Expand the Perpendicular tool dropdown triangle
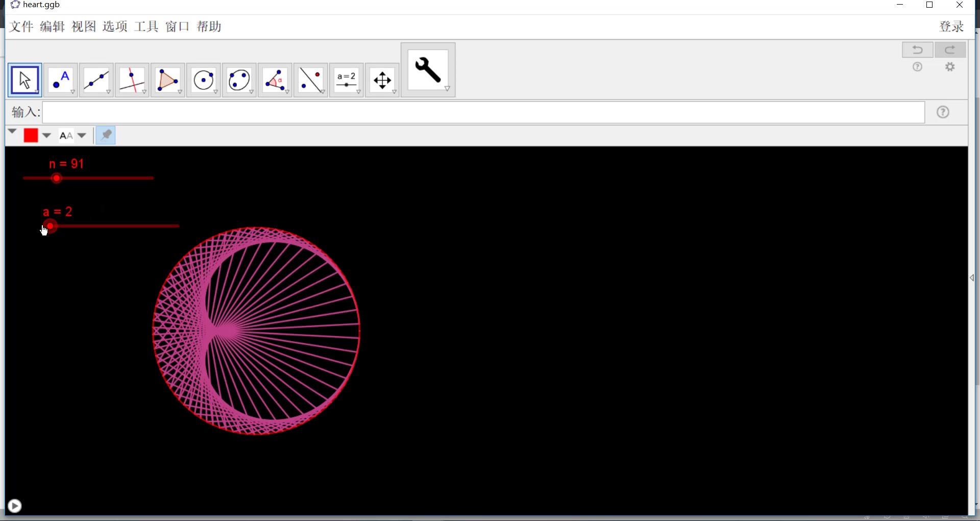 pos(144,92)
